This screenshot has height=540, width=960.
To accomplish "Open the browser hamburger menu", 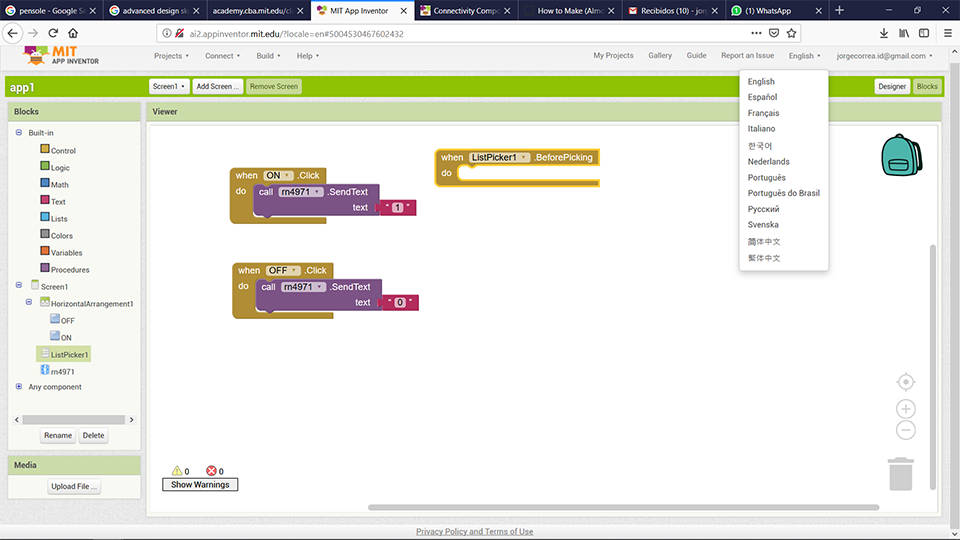I will pyautogui.click(x=948, y=33).
